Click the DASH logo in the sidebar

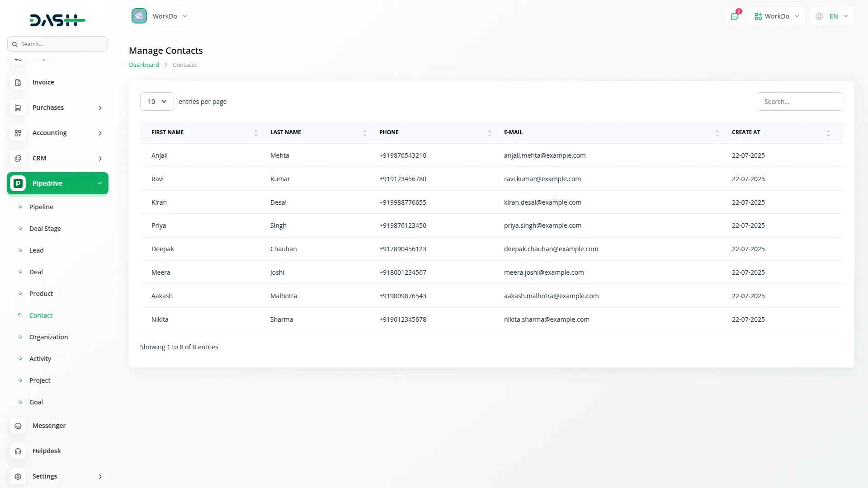(x=57, y=20)
